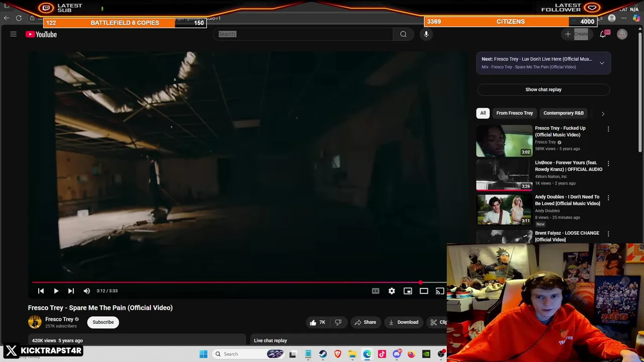Skip to next video in player
This screenshot has width=644, height=362.
[x=71, y=291]
